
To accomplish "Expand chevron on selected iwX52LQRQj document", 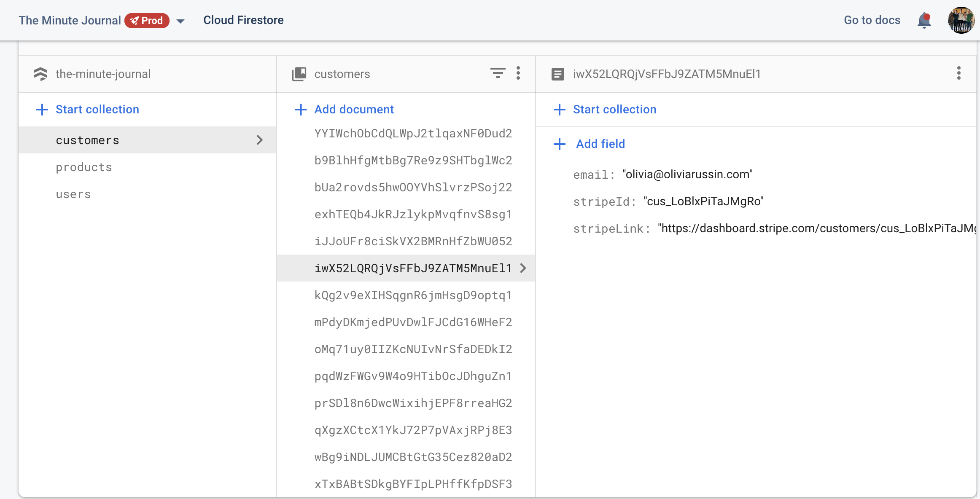I will click(x=523, y=268).
